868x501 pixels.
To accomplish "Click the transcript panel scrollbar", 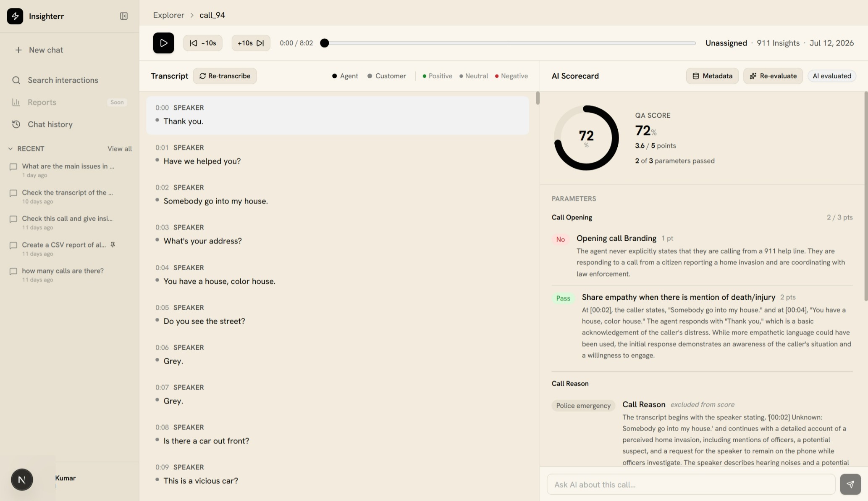I will coord(538,98).
